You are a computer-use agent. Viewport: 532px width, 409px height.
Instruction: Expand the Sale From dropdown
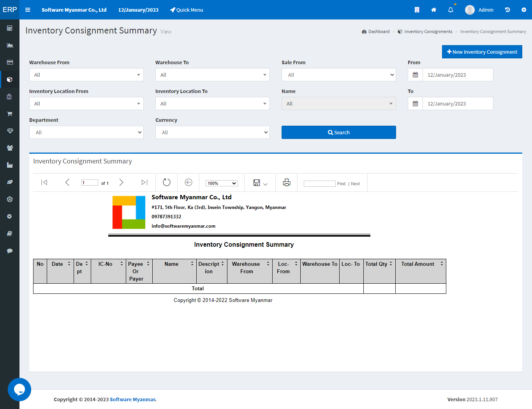coord(339,75)
